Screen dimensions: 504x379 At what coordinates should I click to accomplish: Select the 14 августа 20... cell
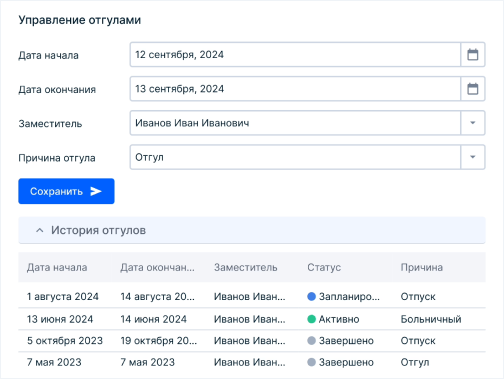pos(157,296)
